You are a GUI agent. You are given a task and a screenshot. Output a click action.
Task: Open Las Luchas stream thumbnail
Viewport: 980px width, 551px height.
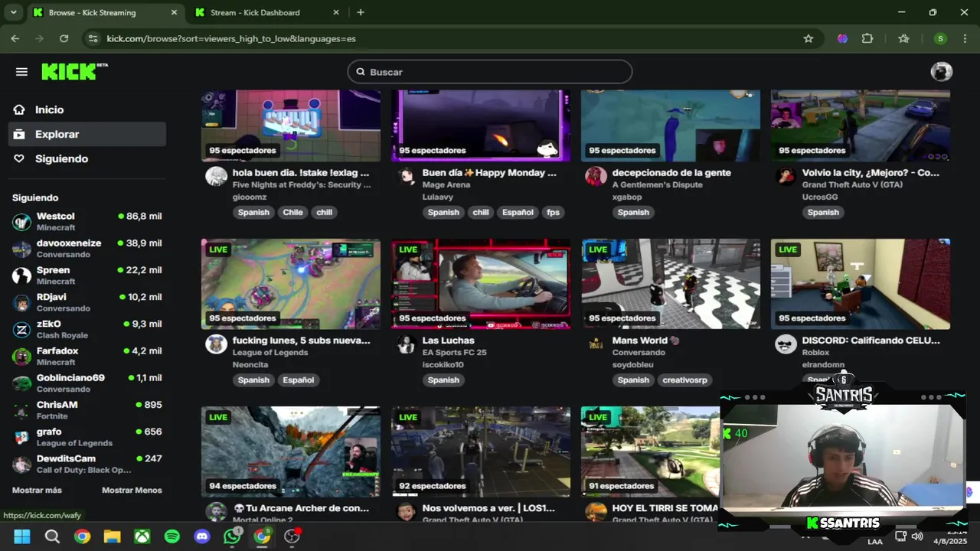(481, 284)
